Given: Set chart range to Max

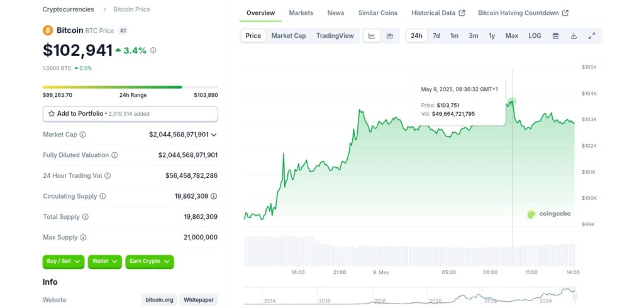Looking at the screenshot, I should pos(512,36).
